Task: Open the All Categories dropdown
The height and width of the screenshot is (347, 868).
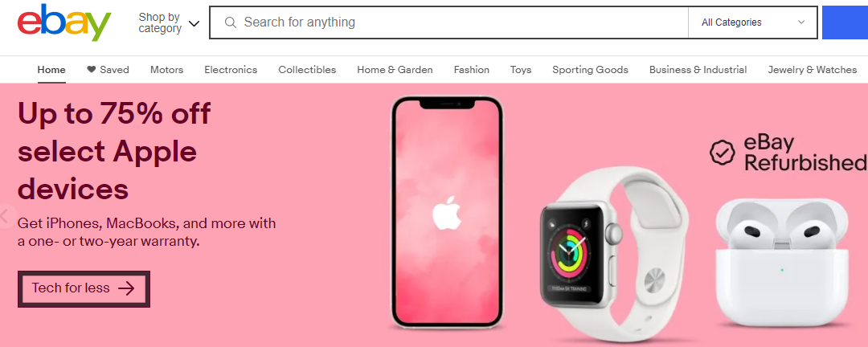Action: coord(753,22)
